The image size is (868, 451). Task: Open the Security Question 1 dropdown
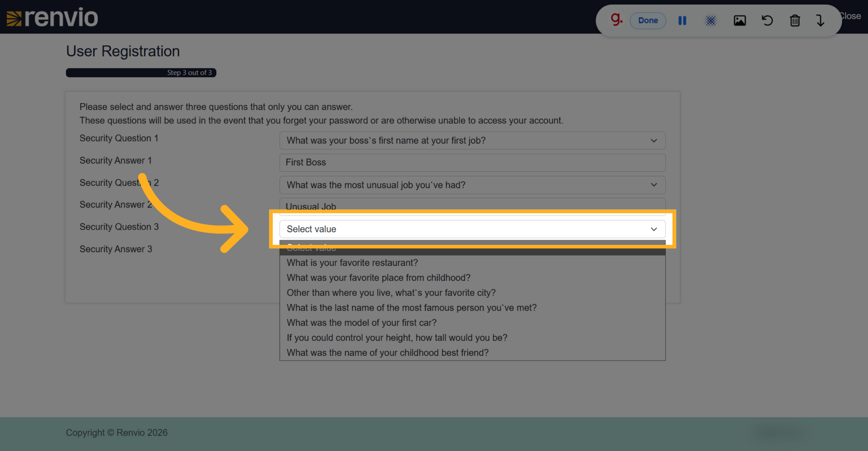tap(472, 140)
